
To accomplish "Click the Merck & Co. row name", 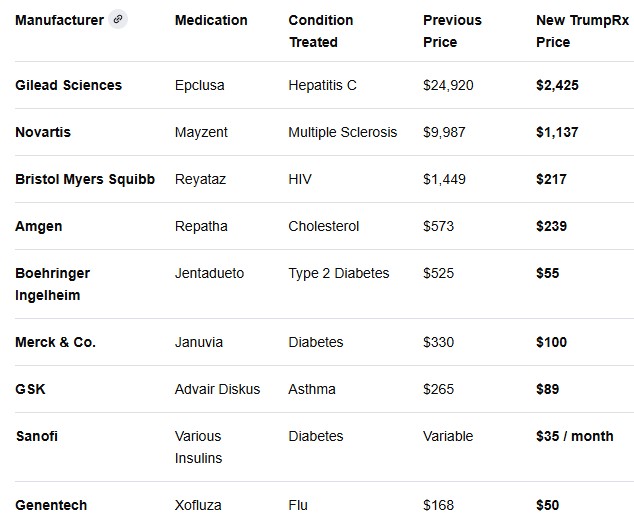I will point(55,342).
